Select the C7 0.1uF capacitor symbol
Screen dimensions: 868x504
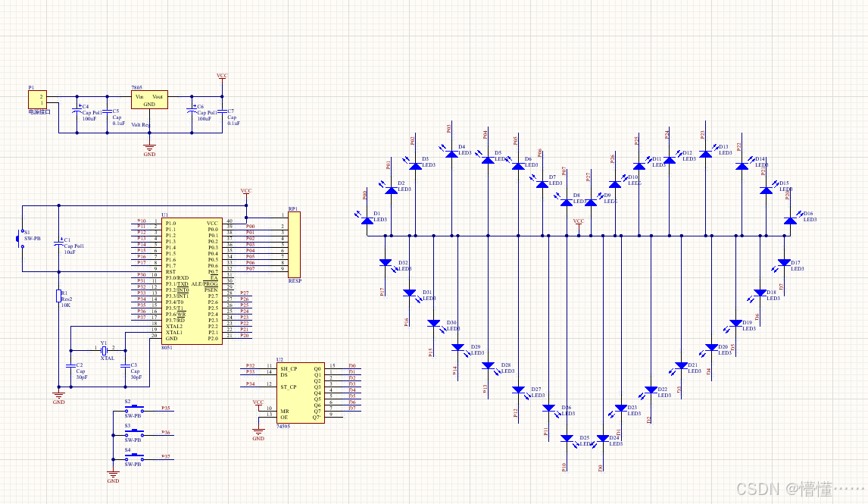[223, 112]
